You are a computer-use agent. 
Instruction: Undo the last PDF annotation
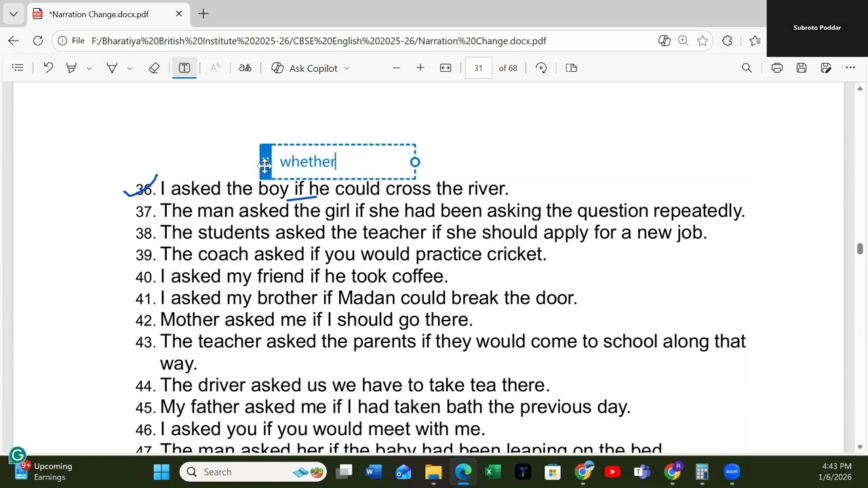[x=48, y=68]
